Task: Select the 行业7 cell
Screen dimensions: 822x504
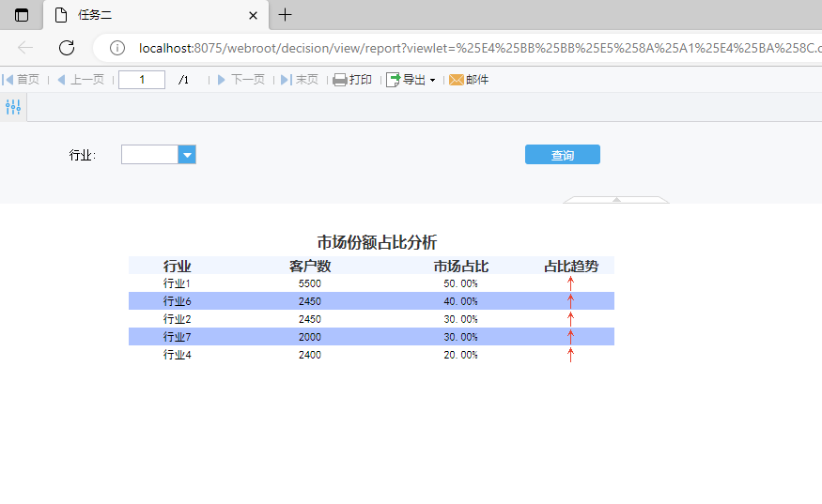Action: (x=178, y=337)
